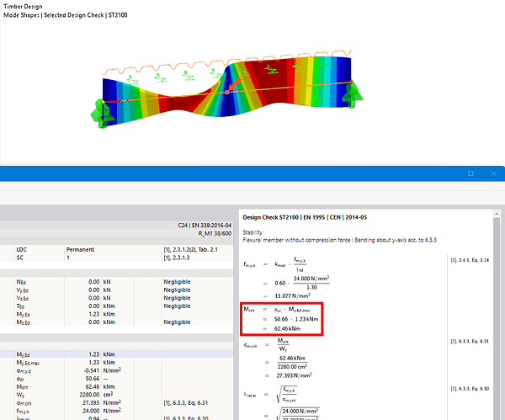The image size is (505, 420).
Task: Close the design check details window
Action: [x=492, y=173]
